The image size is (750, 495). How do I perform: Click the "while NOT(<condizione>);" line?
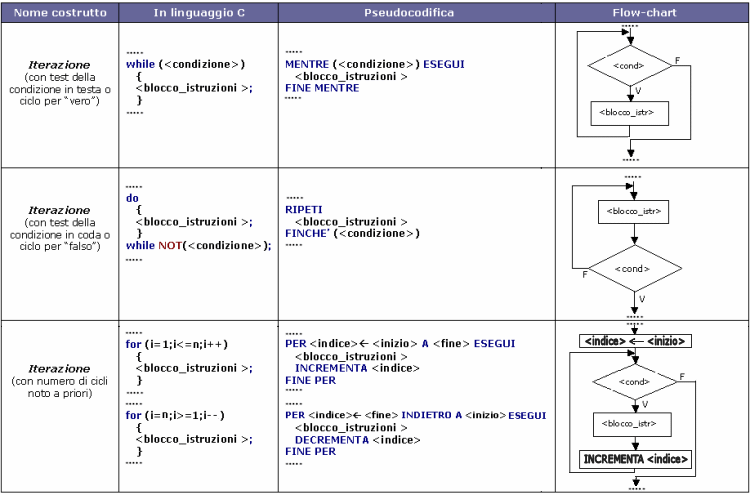pyautogui.click(x=199, y=245)
